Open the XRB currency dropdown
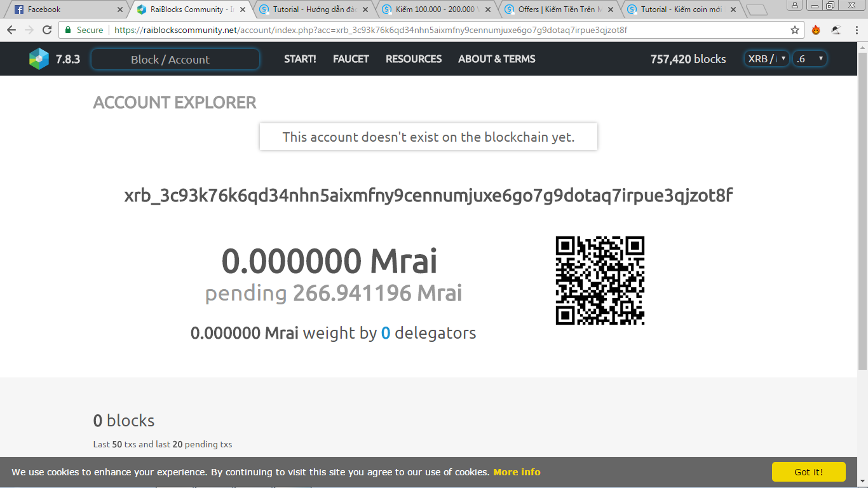 tap(767, 59)
